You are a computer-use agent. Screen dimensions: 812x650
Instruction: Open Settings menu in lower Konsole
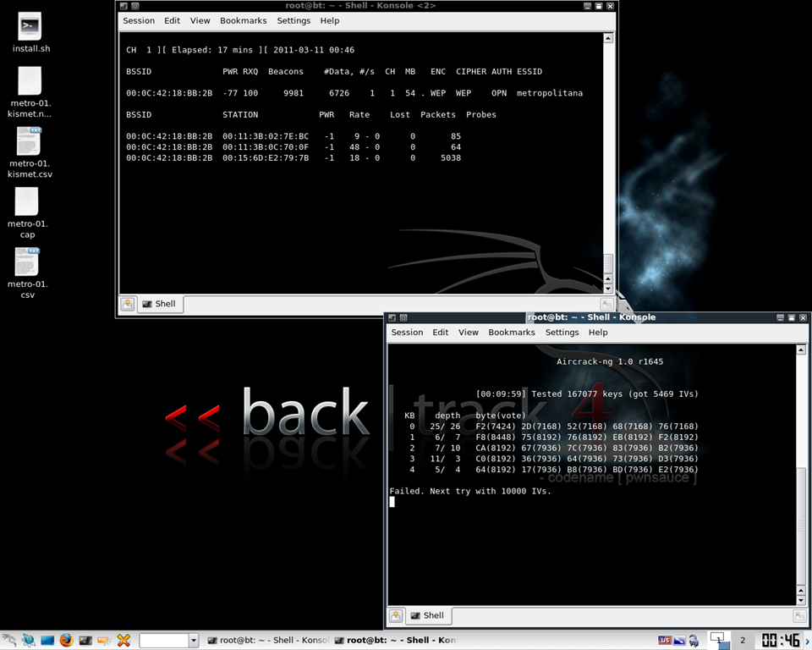coord(562,333)
